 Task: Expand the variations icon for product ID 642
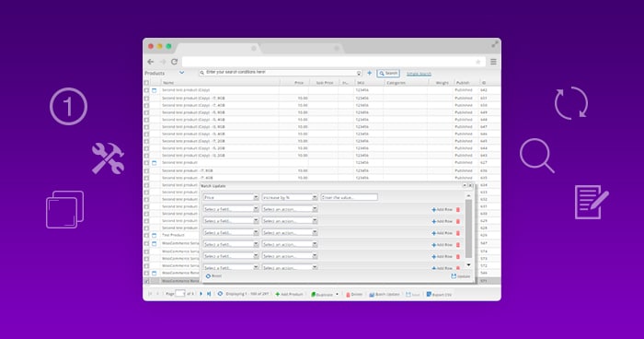point(155,90)
